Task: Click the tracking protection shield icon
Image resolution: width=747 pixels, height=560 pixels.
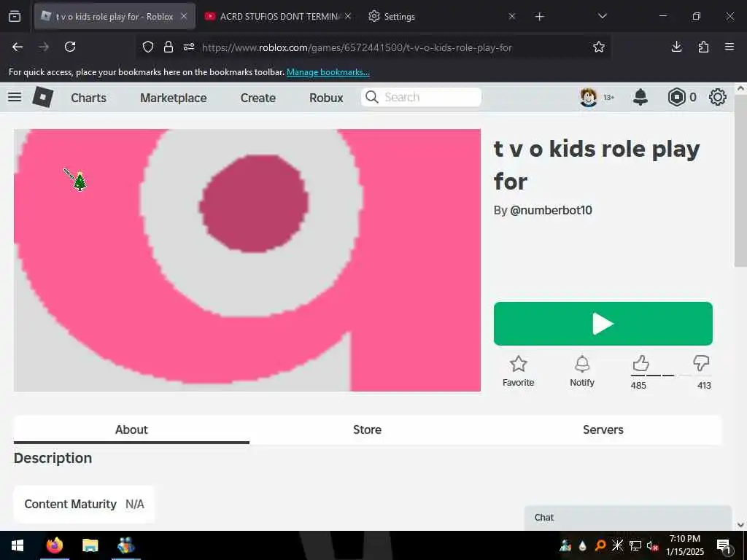Action: point(148,47)
